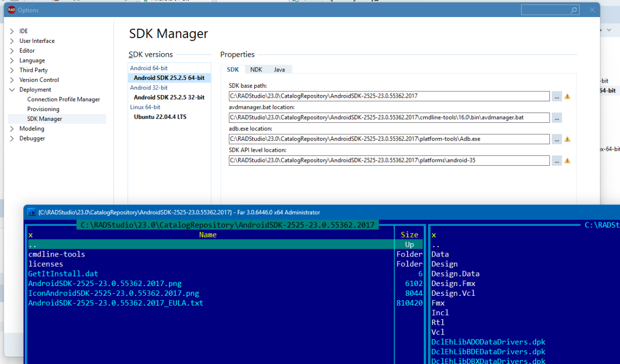Select GetItInstall.dat in Far Manager
Screen dimensions: 620x364
pos(63,274)
